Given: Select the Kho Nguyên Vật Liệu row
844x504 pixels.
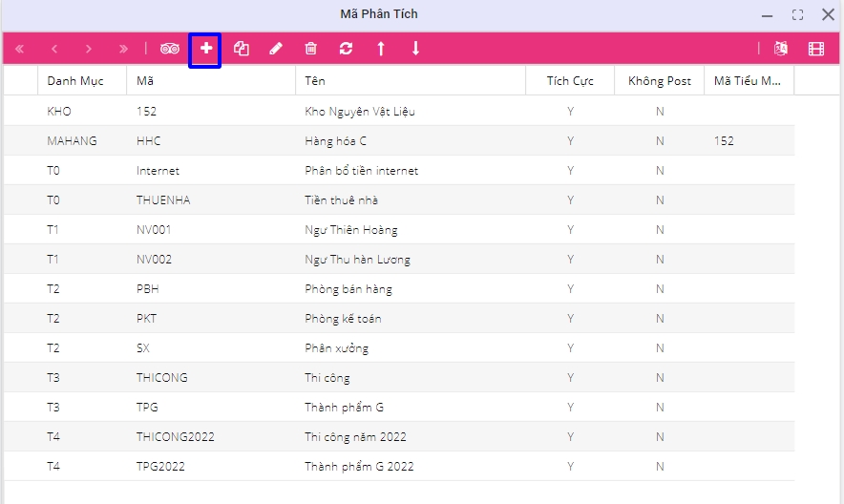Looking at the screenshot, I should (x=359, y=112).
